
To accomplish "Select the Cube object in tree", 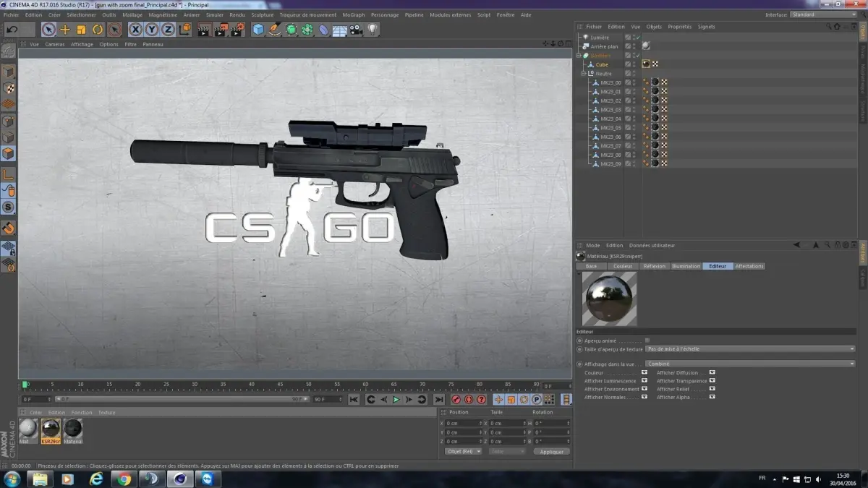I will (x=602, y=64).
